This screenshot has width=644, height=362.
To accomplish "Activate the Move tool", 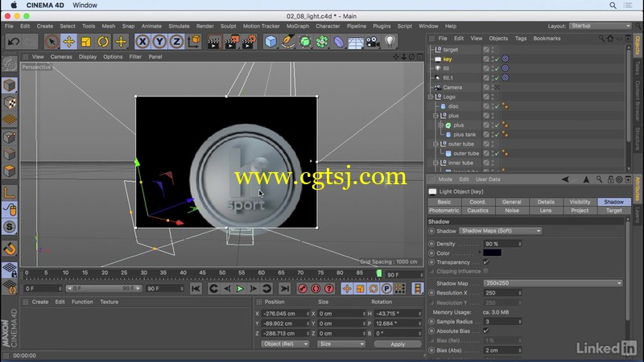I will click(69, 42).
